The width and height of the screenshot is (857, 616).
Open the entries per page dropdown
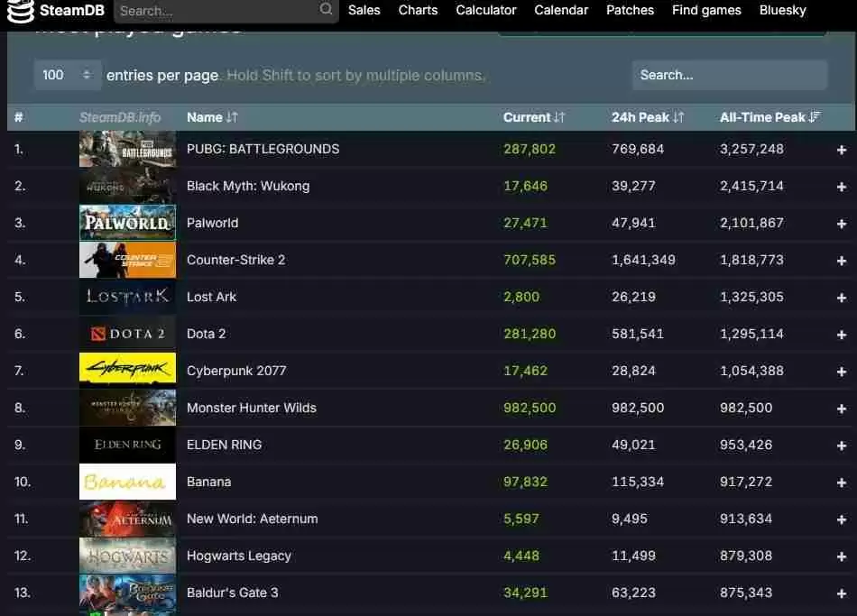pos(67,75)
